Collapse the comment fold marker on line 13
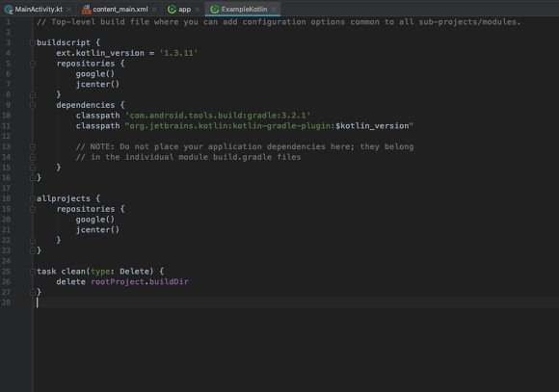This screenshot has height=392, width=559. [33, 146]
